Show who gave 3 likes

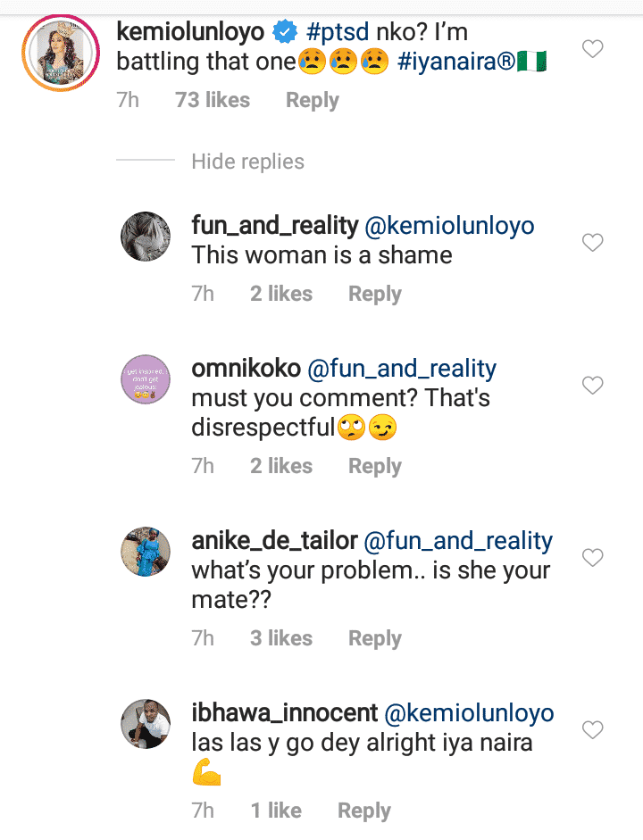pyautogui.click(x=281, y=638)
